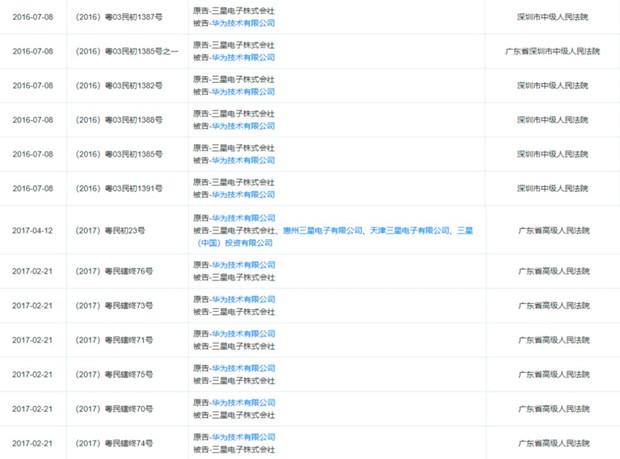Select case number (2017)粤民初23号
The width and height of the screenshot is (620, 459).
tap(110, 230)
